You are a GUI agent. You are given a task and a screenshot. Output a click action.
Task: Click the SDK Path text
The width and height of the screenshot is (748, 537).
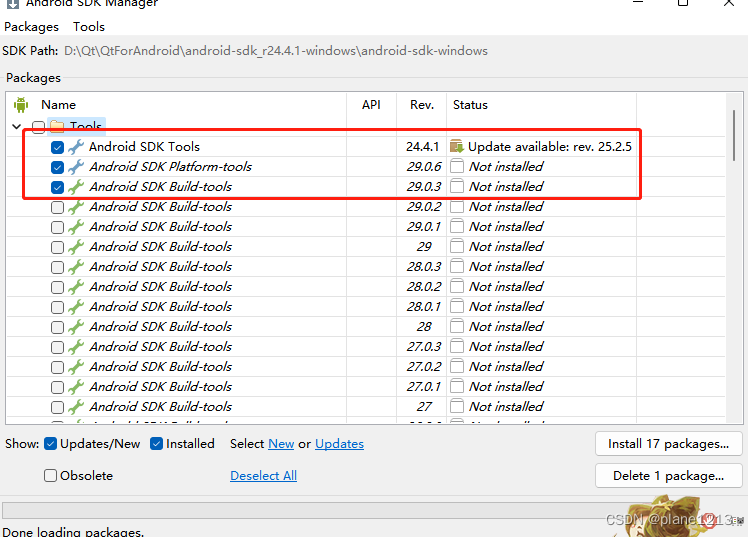276,51
